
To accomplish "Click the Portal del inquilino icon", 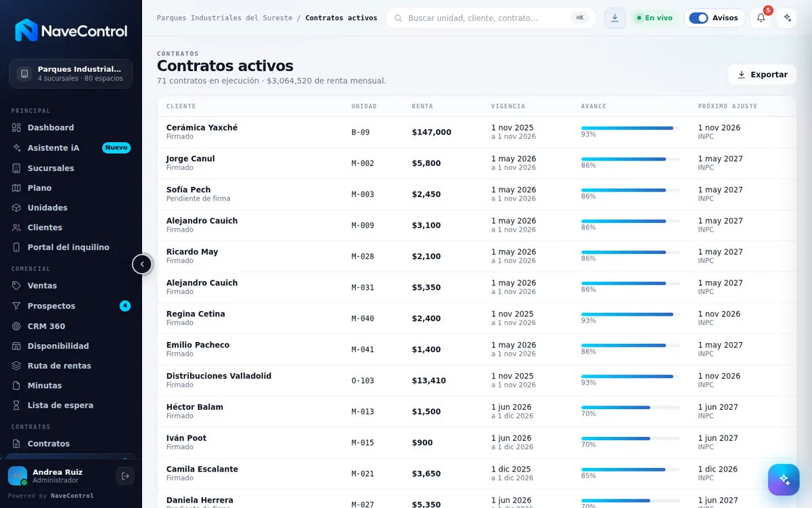I will [17, 247].
